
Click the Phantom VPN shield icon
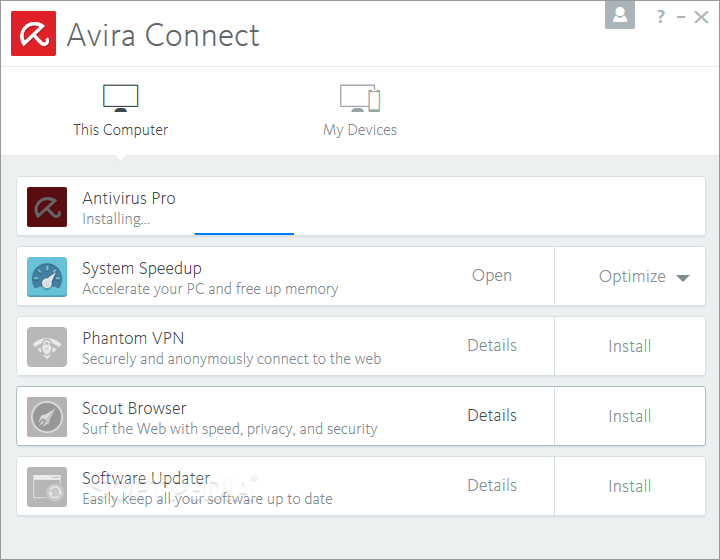(47, 347)
